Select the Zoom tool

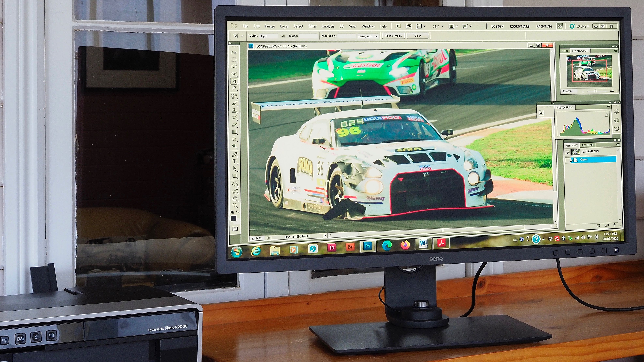click(235, 205)
